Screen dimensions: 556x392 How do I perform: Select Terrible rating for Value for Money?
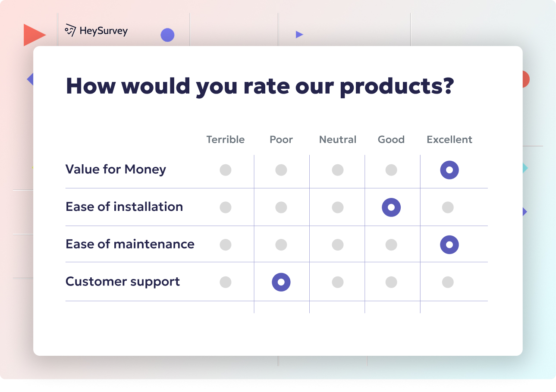tap(225, 170)
